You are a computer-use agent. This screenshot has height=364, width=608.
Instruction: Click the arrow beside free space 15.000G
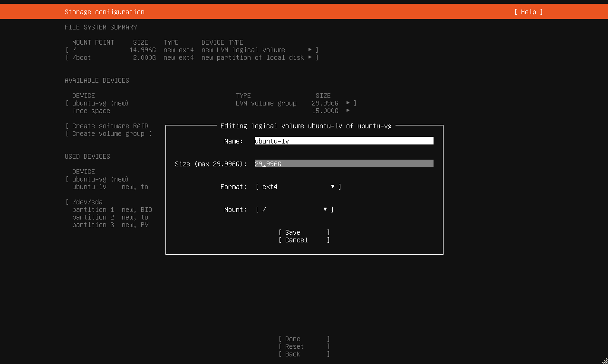(348, 111)
